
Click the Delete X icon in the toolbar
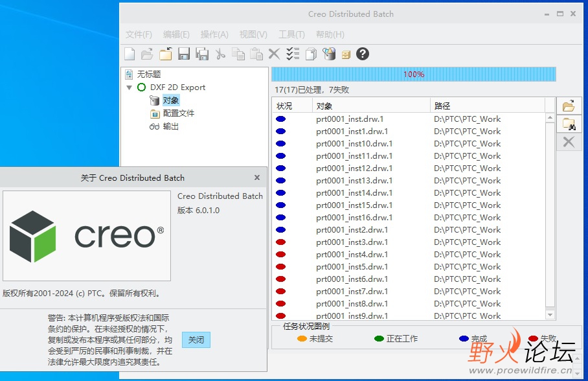274,54
